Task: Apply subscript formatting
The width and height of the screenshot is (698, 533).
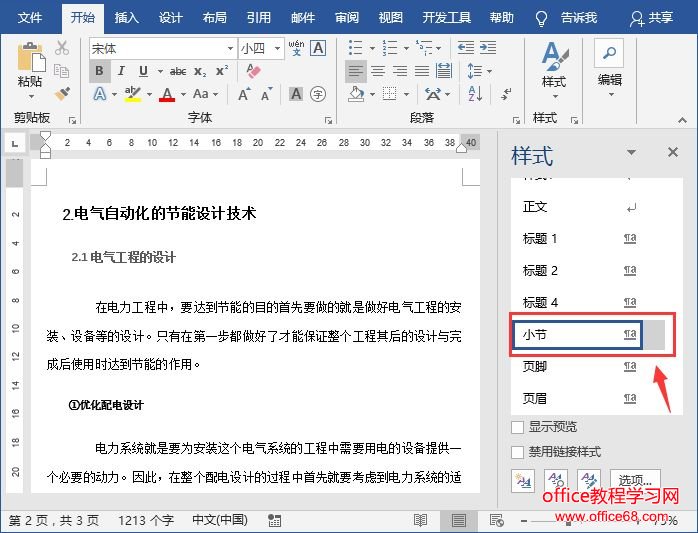Action: pyautogui.click(x=200, y=71)
